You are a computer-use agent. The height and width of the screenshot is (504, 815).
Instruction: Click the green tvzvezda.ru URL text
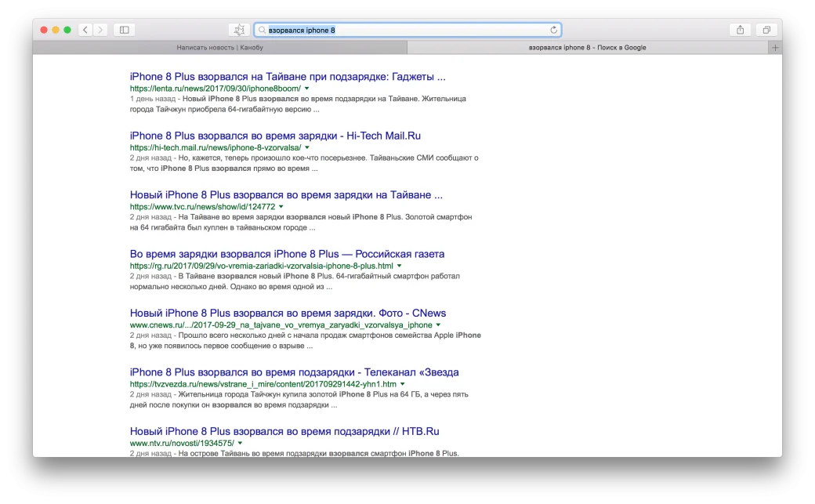263,384
